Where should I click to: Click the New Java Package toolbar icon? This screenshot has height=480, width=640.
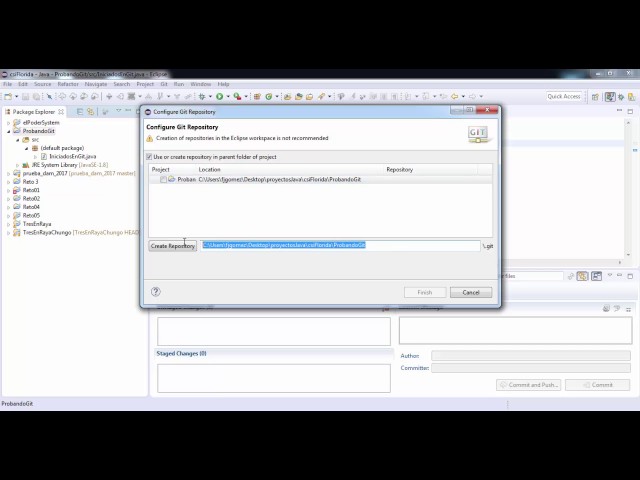(x=257, y=97)
